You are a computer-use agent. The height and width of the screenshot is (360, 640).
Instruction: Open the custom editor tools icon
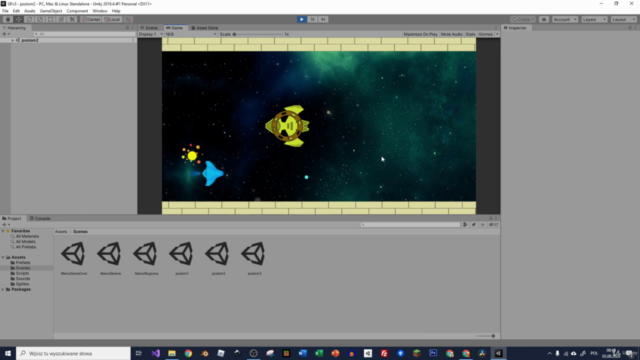pyautogui.click(x=72, y=19)
